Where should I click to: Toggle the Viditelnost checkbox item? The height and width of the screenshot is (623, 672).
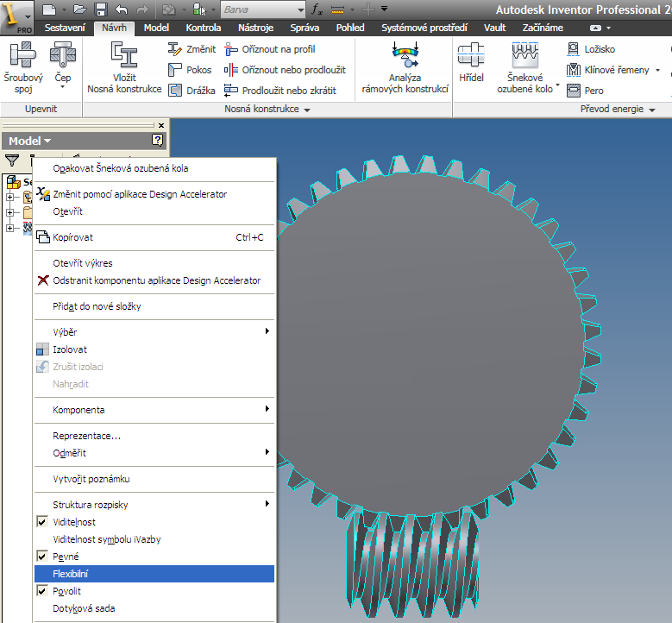pos(154,522)
